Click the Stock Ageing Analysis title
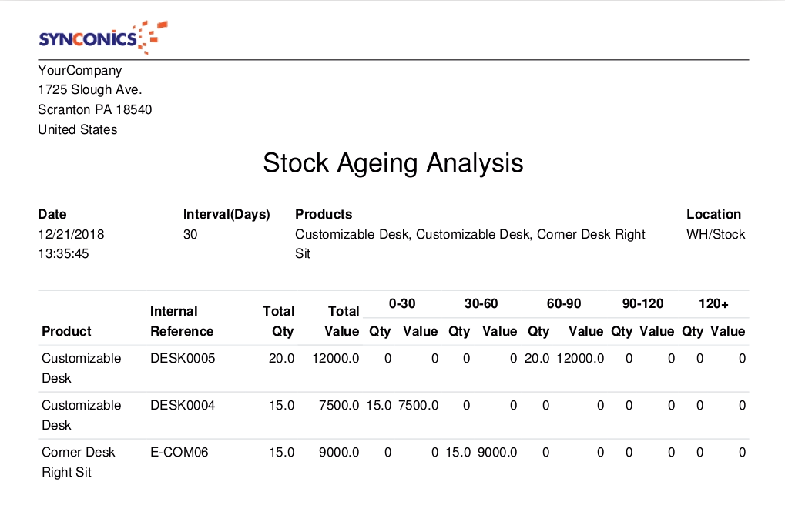This screenshot has width=785, height=532. [x=393, y=163]
